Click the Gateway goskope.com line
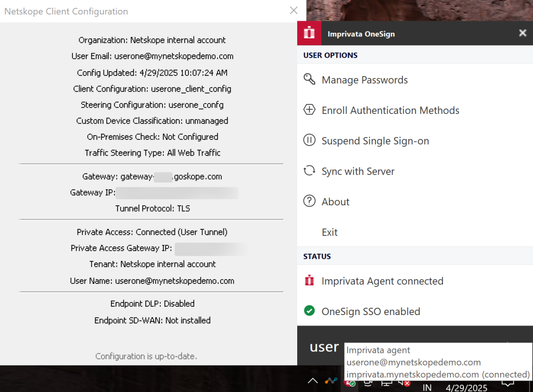The image size is (533, 392). pyautogui.click(x=152, y=176)
